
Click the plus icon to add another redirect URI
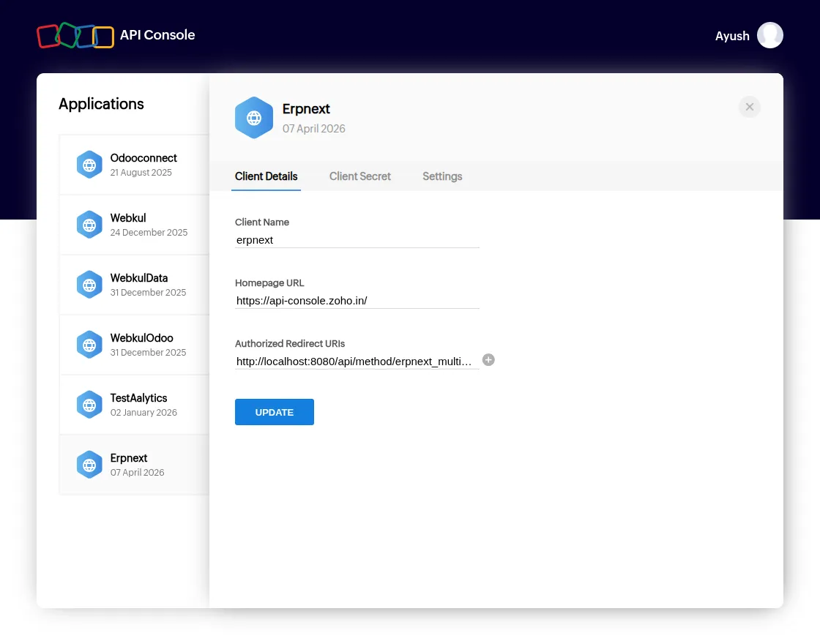pyautogui.click(x=488, y=359)
